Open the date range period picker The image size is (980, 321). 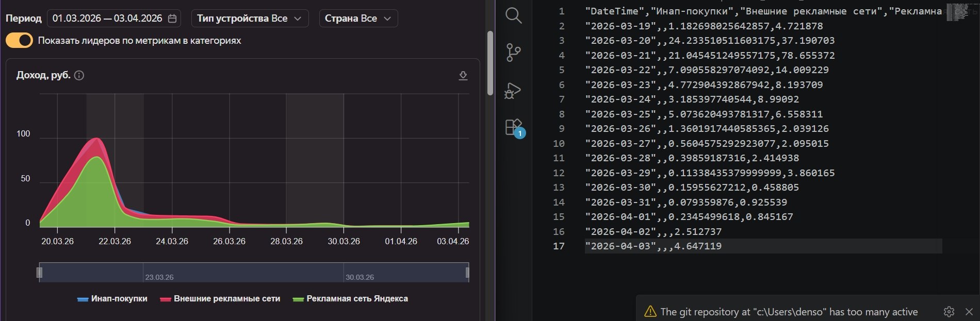pos(107,19)
